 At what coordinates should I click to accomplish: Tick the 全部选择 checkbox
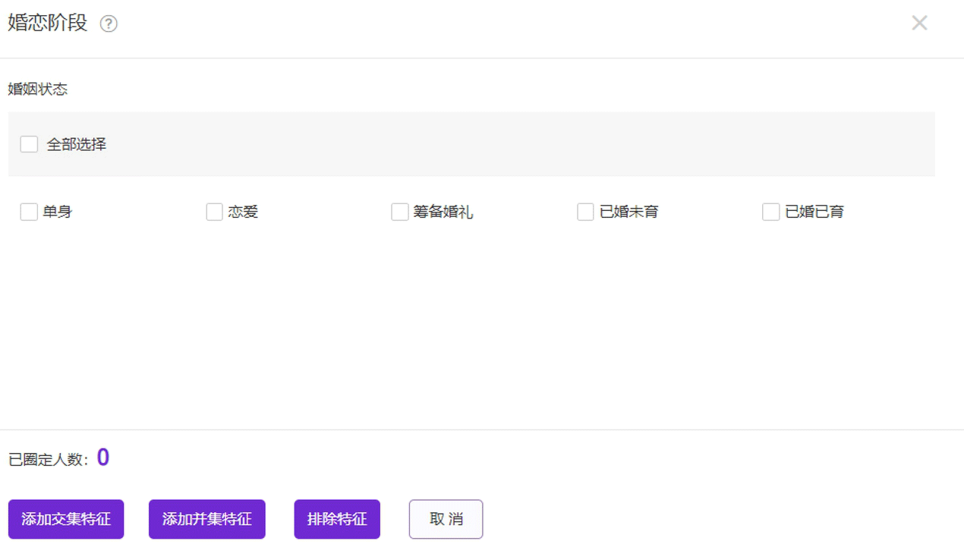click(x=29, y=144)
